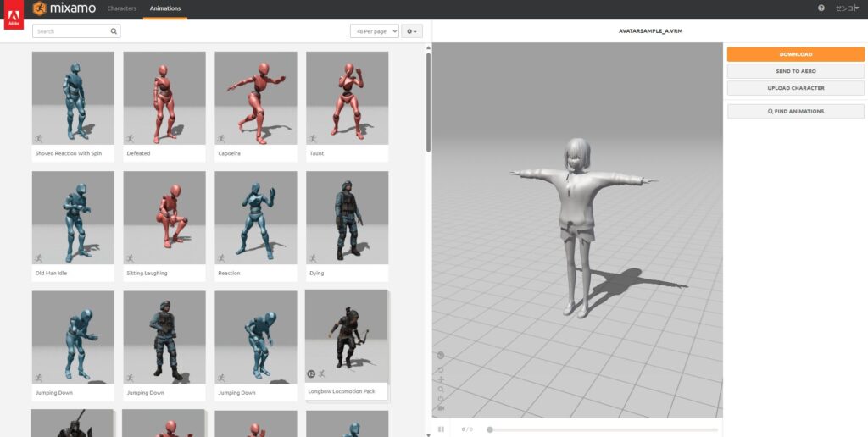
Task: Click the animation timeline slider handle
Action: (490, 429)
